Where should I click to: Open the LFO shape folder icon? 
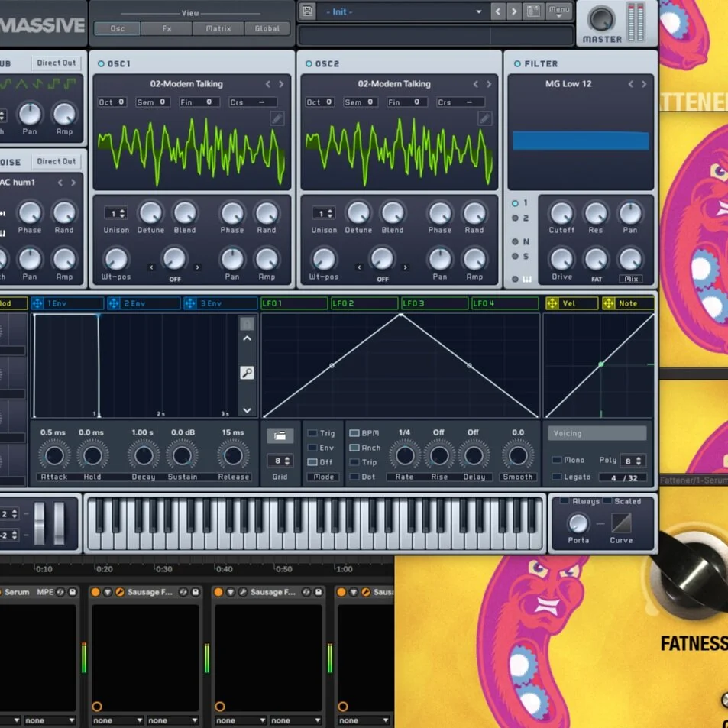click(280, 435)
